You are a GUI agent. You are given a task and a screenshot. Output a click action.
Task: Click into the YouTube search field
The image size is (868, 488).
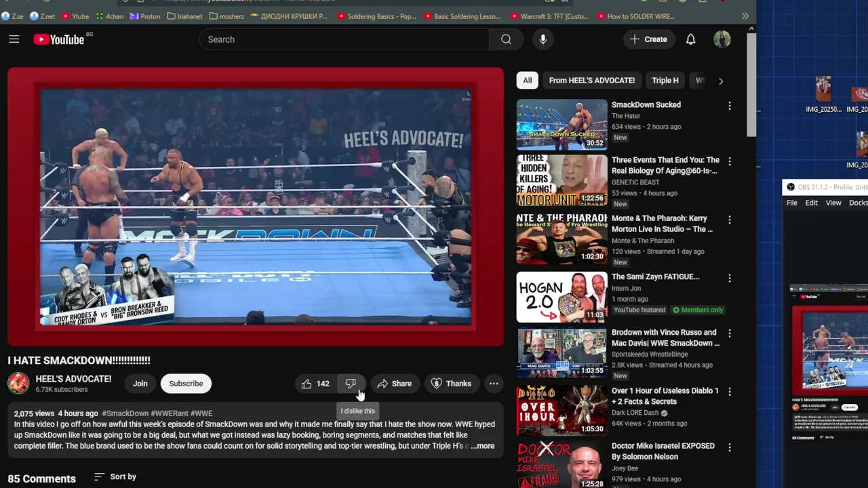[344, 39]
